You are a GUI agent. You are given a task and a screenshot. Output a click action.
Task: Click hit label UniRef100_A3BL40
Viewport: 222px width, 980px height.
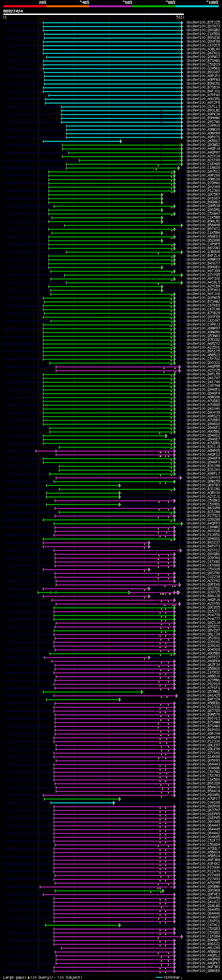[x=203, y=49]
